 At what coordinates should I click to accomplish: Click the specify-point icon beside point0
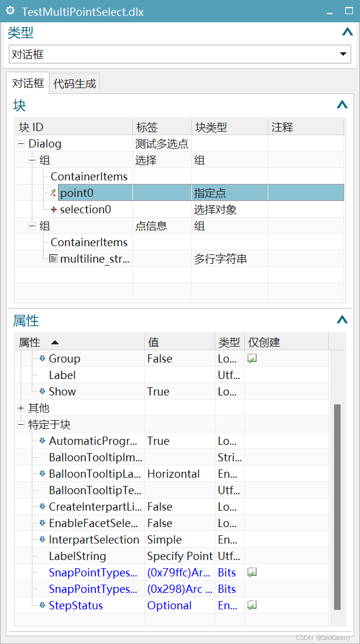52,193
